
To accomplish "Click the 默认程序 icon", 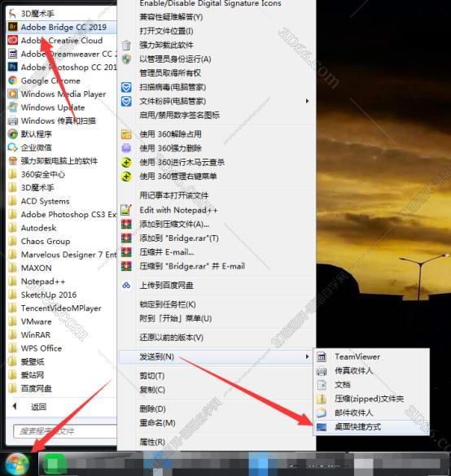I will (12, 134).
